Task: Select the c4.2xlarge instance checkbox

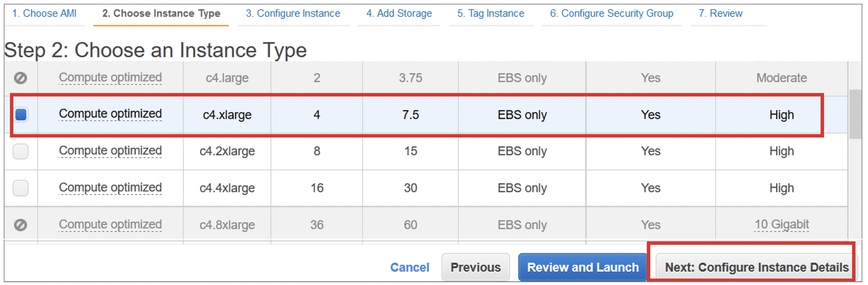Action: point(21,151)
